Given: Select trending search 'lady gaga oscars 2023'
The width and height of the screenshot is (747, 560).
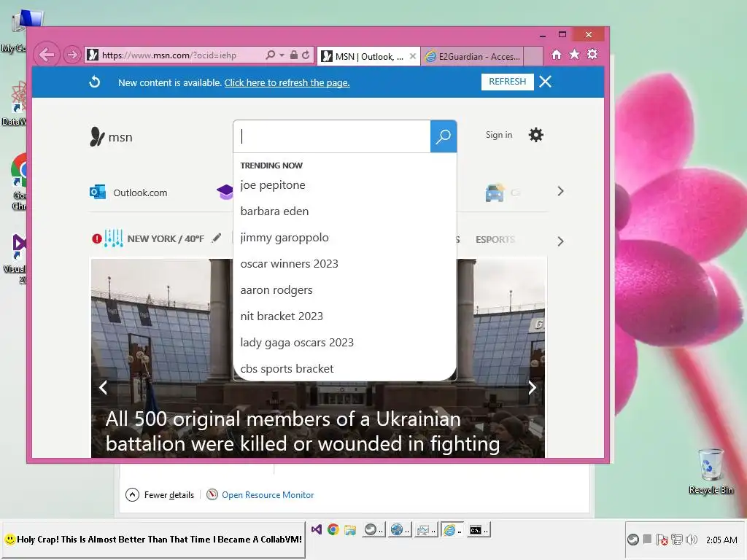Looking at the screenshot, I should (x=297, y=343).
